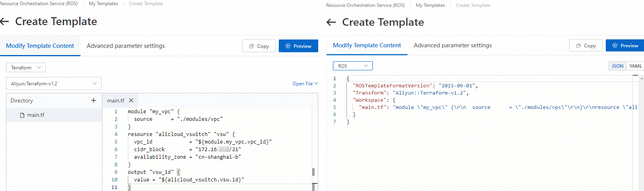
Task: Select main.tf file in Directory tree
Action: click(x=35, y=115)
